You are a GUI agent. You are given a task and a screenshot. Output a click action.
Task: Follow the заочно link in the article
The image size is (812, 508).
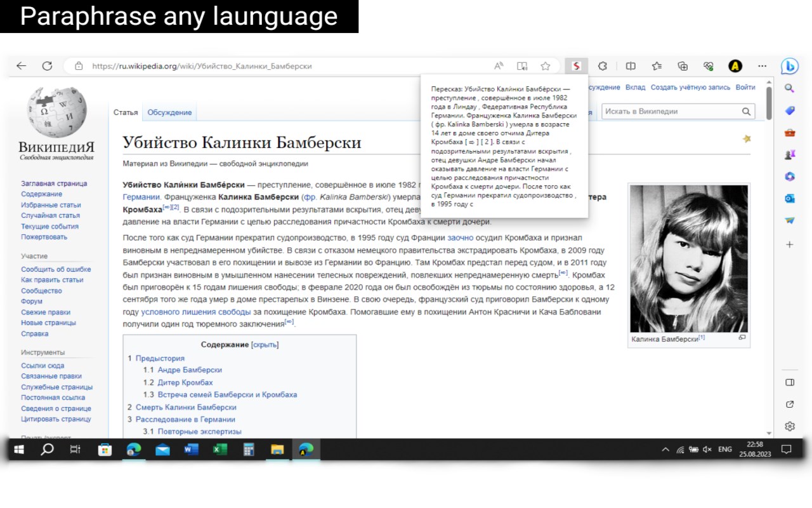coord(461,237)
